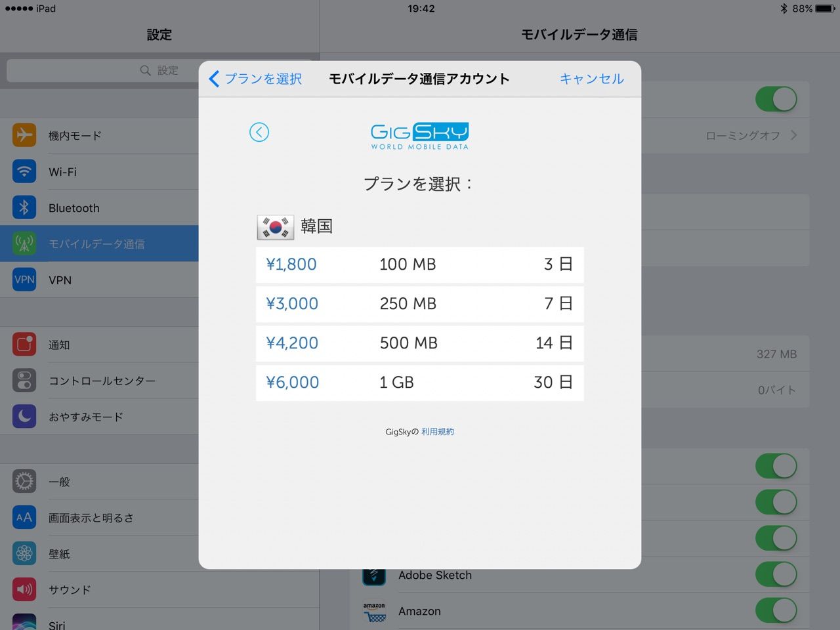Select the ¥6,000 1 GB 30-day plan

click(420, 383)
